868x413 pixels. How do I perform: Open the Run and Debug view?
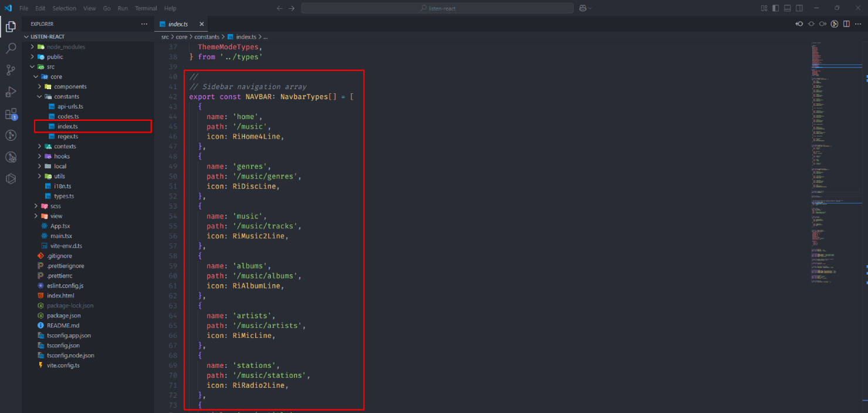(11, 92)
